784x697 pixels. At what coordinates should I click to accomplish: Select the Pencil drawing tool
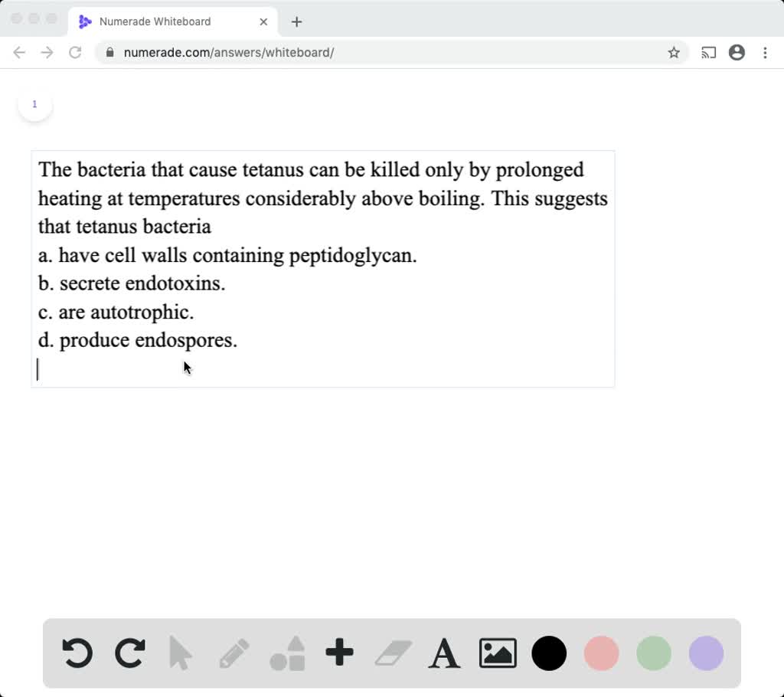(x=234, y=653)
